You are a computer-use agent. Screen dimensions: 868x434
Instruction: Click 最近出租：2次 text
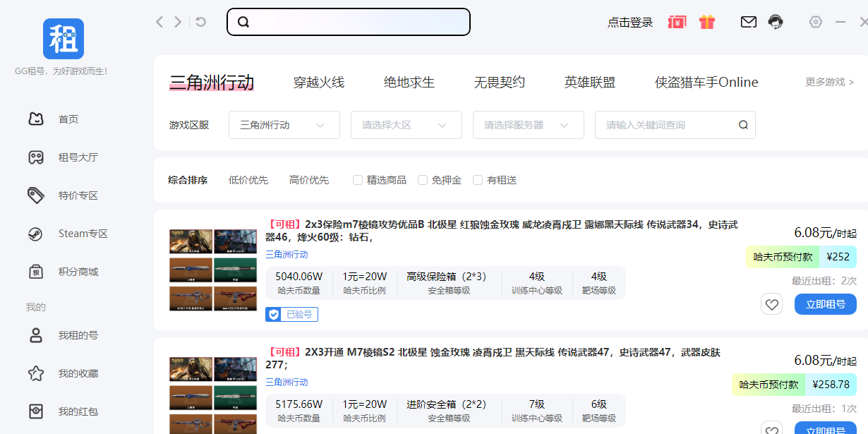pyautogui.click(x=824, y=281)
